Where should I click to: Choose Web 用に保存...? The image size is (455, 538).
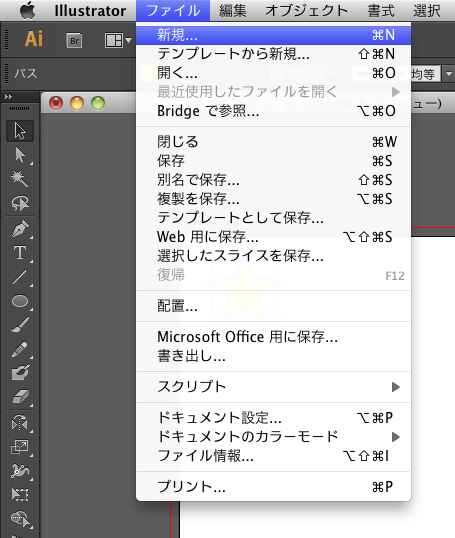click(x=274, y=236)
